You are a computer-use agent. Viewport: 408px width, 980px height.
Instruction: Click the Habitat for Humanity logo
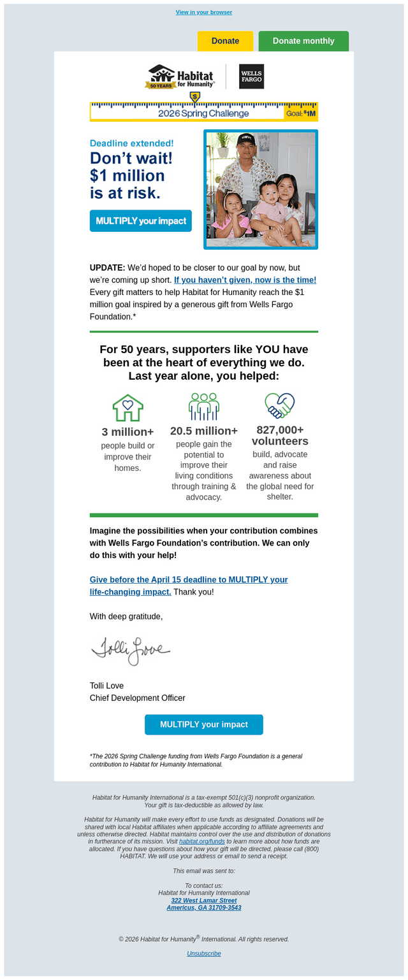pos(180,76)
